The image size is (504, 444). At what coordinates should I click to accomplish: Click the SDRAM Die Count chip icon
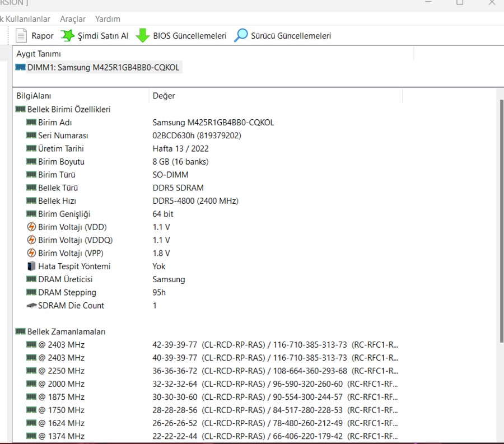pyautogui.click(x=31, y=306)
